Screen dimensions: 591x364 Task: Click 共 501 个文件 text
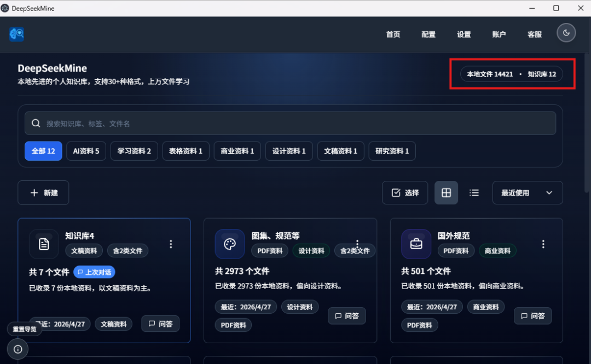point(426,271)
